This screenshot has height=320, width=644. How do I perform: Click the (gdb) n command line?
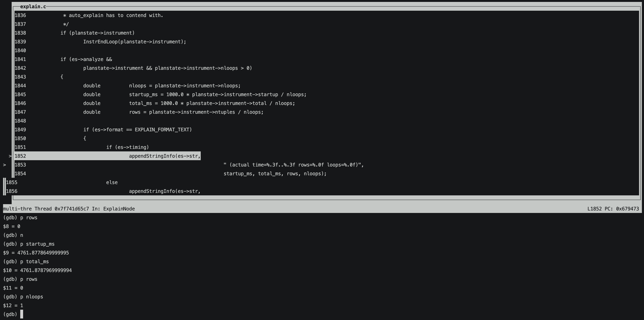pos(13,235)
